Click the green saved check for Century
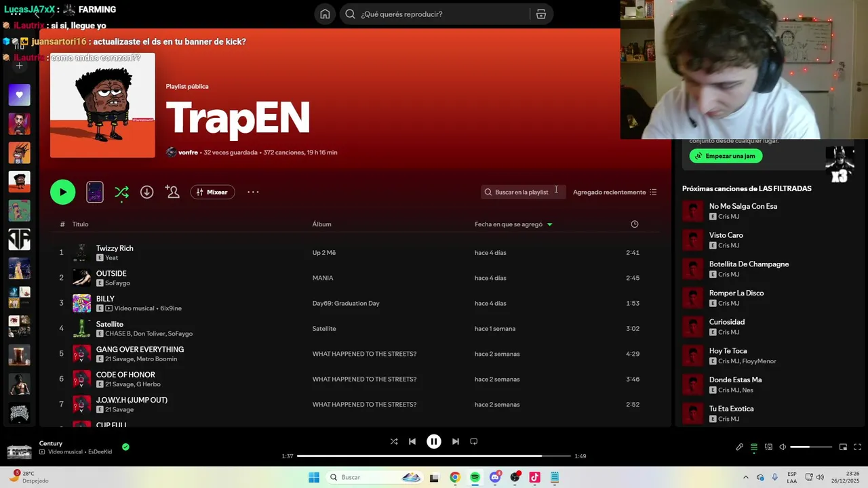The image size is (868, 488). (x=125, y=447)
